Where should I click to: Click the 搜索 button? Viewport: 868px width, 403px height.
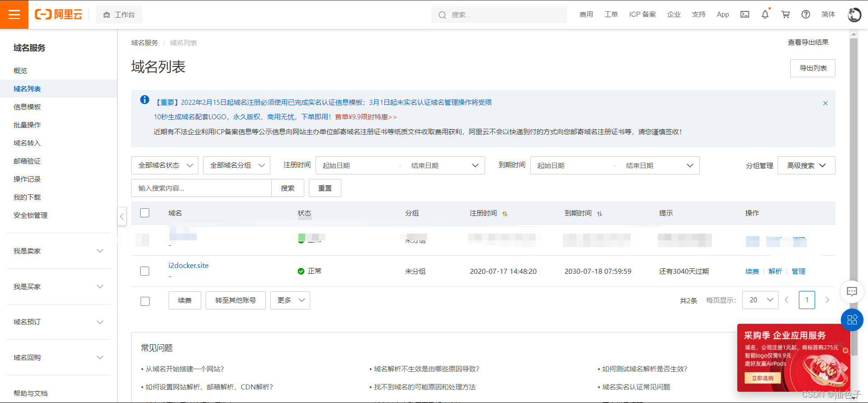(x=288, y=188)
